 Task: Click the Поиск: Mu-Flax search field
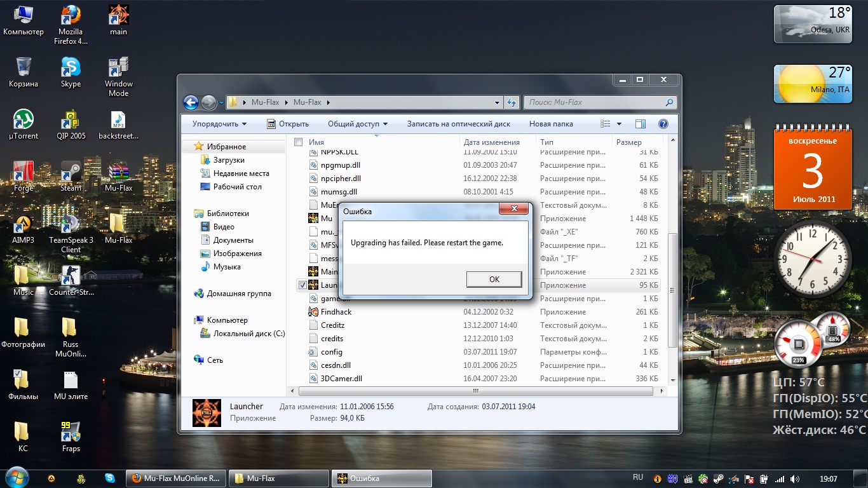[594, 102]
